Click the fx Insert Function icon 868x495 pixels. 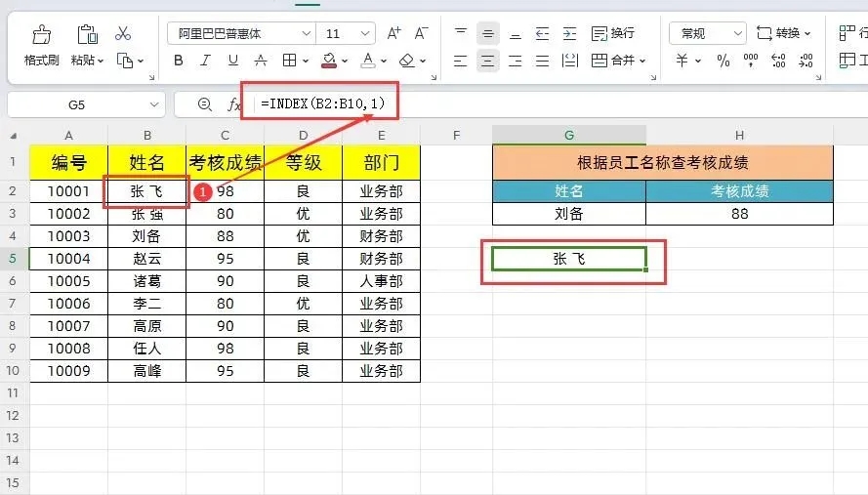click(234, 104)
